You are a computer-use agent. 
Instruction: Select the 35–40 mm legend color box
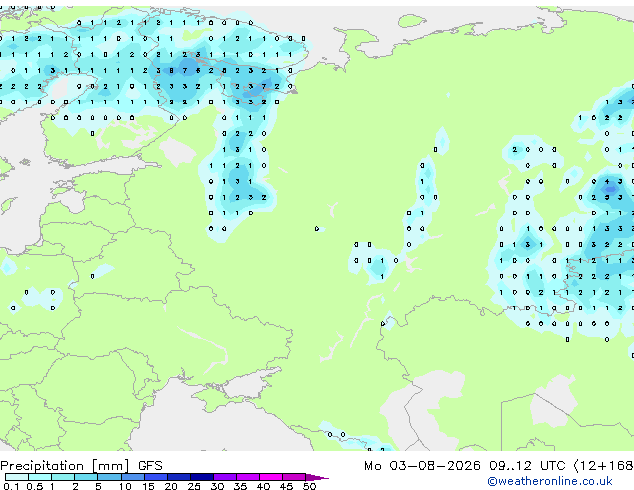247,477
